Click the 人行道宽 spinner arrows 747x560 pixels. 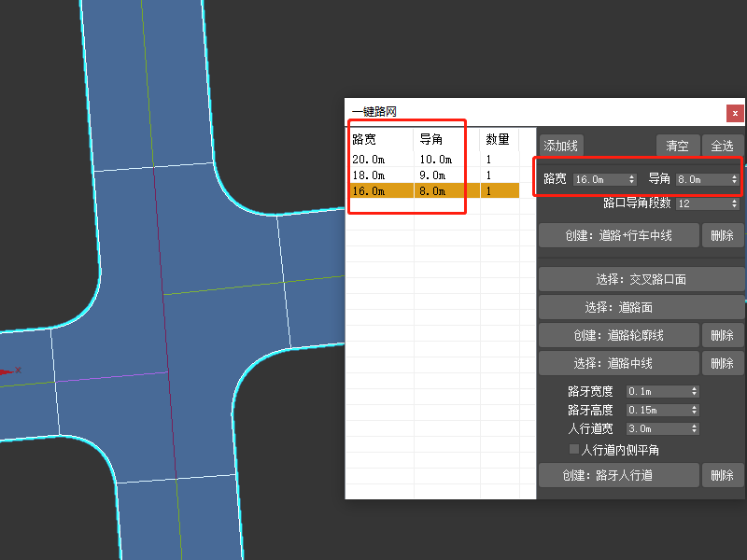695,428
